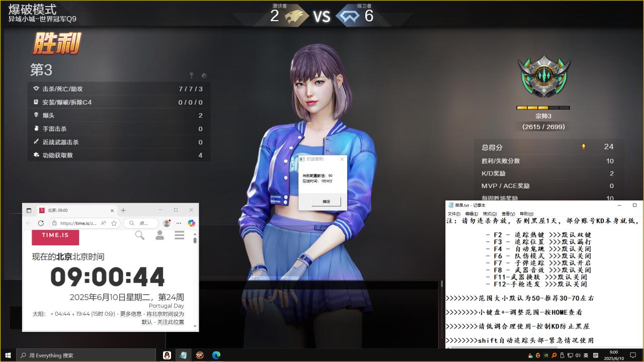Open the 文件 menu in Notepad
Image resolution: width=644 pixels, height=362 pixels.
pos(454,214)
